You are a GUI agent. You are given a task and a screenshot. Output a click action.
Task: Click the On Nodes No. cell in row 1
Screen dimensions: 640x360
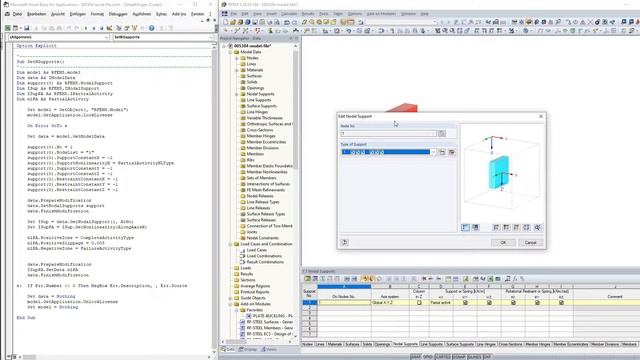[x=344, y=302]
